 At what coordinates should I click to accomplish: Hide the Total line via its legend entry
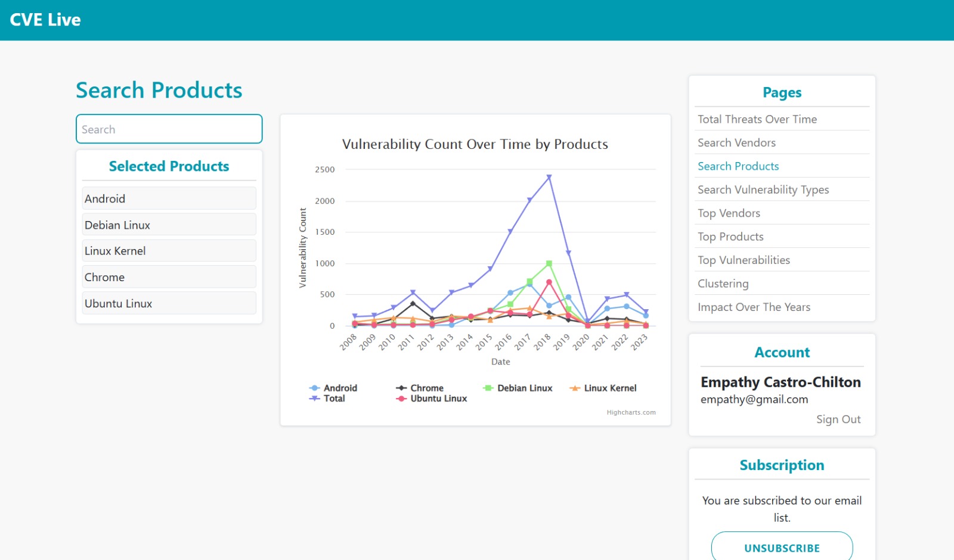pos(330,399)
